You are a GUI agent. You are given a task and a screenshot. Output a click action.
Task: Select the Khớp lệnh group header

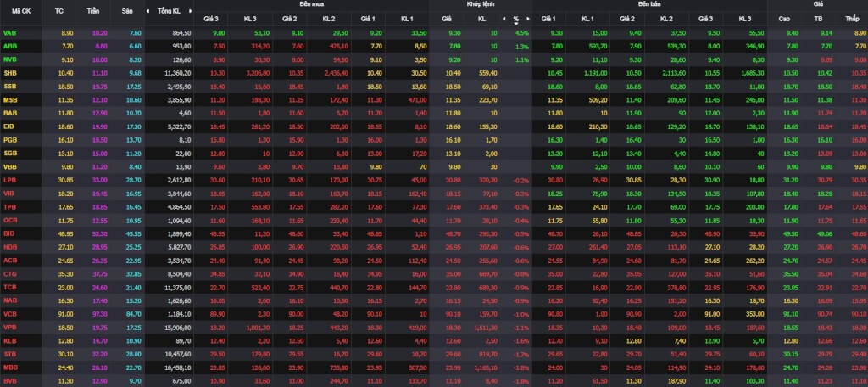pos(480,4)
